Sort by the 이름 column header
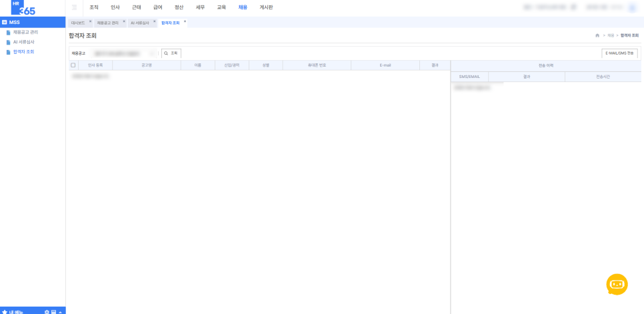Viewport: 644px width, 314px height. click(197, 65)
